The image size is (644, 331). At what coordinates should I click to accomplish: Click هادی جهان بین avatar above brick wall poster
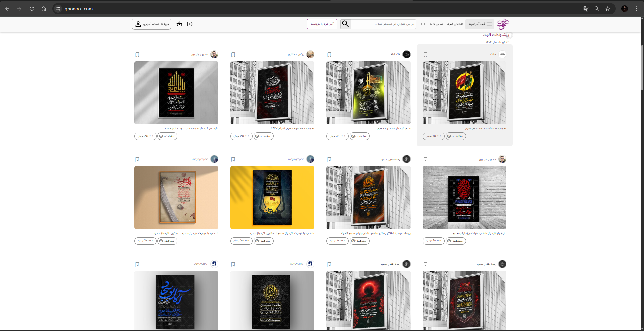point(502,159)
